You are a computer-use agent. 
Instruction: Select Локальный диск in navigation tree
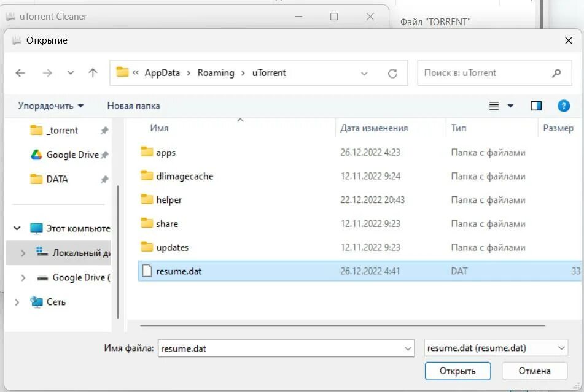(73, 253)
